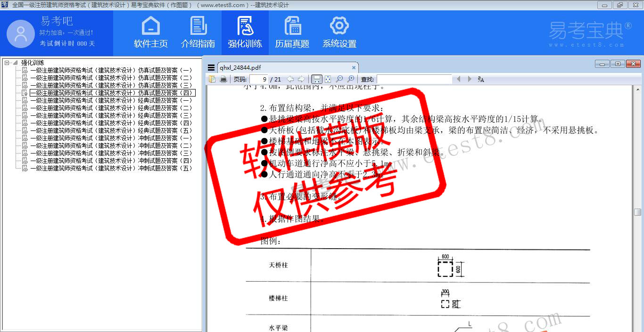
Task: Open 系统设置 system settings
Action: (339, 32)
